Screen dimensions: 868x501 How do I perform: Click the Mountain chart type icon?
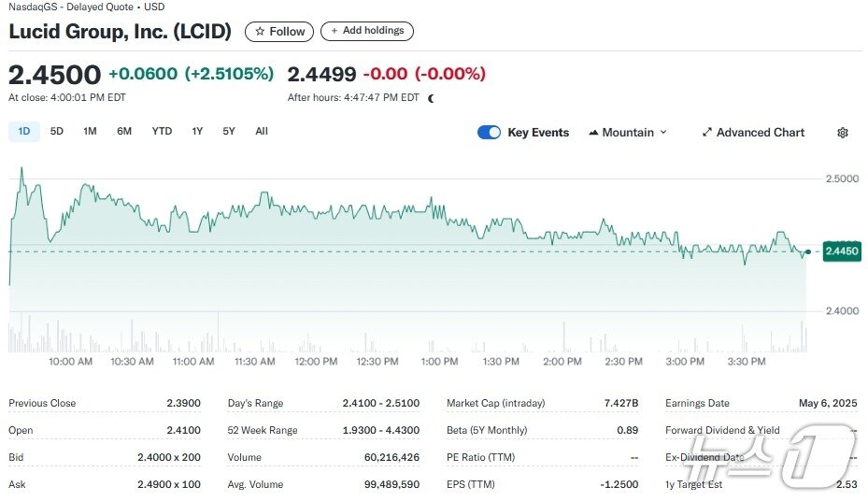(593, 133)
